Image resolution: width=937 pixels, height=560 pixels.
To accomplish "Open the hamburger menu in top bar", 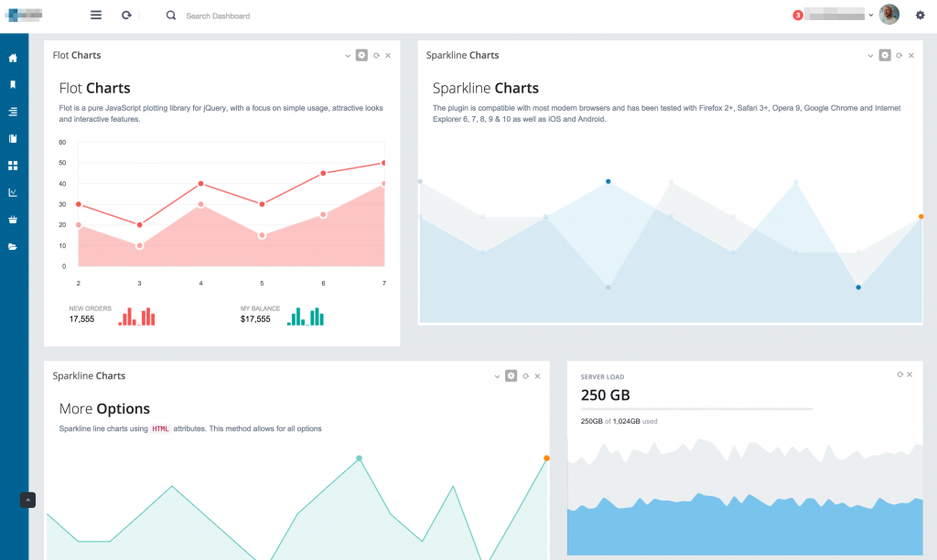I will pyautogui.click(x=95, y=15).
